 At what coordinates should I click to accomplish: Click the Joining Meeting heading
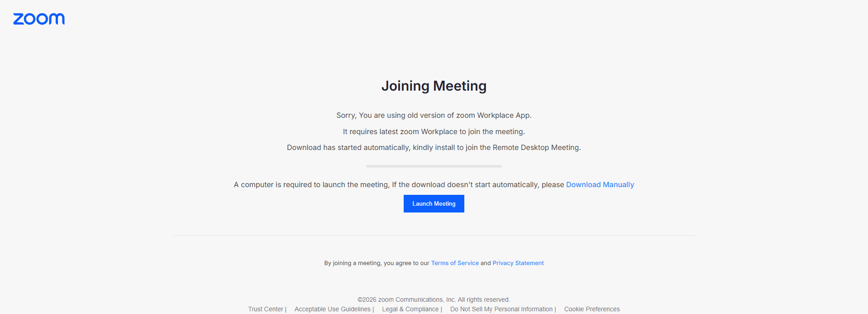[434, 86]
